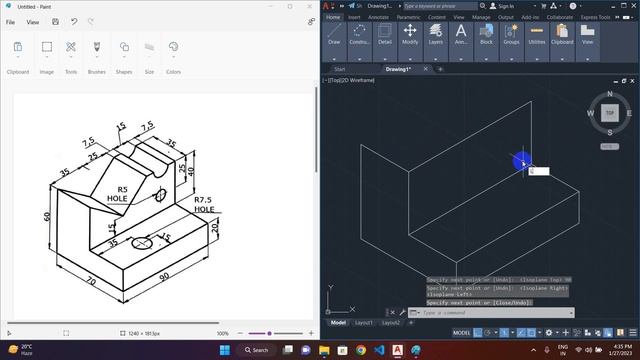Image resolution: width=640 pixels, height=360 pixels.
Task: Click Sign In in AutoCAD title bar
Action: (x=506, y=6)
